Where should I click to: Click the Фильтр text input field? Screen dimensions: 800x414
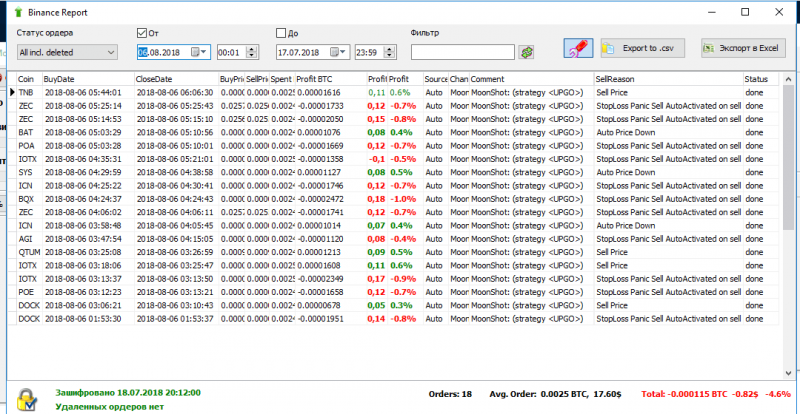pos(463,52)
